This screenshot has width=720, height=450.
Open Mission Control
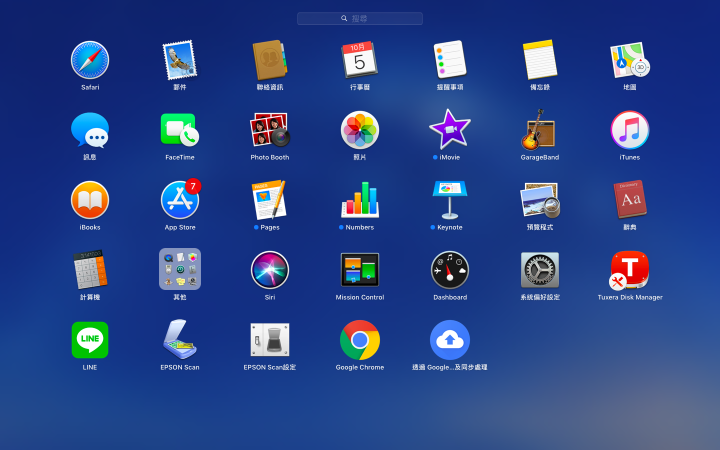tap(360, 270)
